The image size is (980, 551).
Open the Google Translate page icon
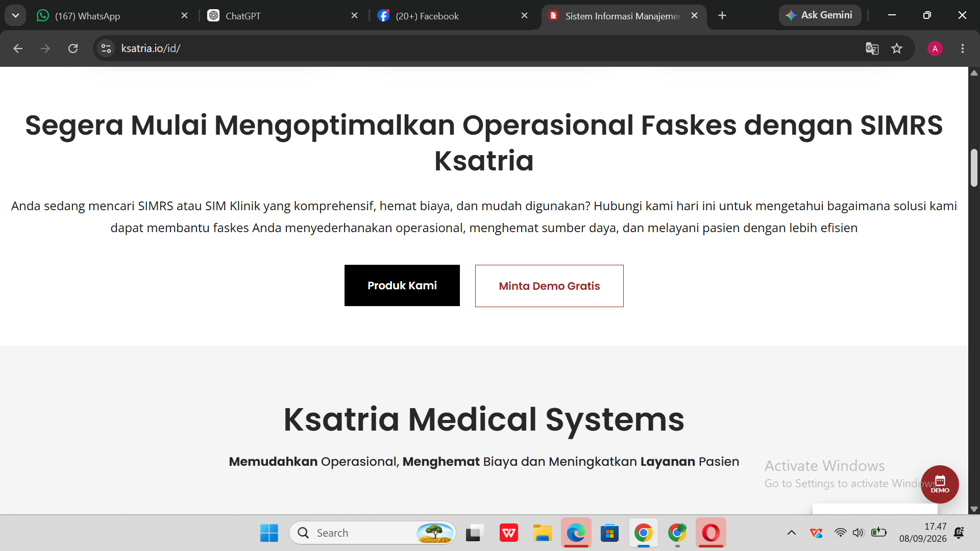872,48
